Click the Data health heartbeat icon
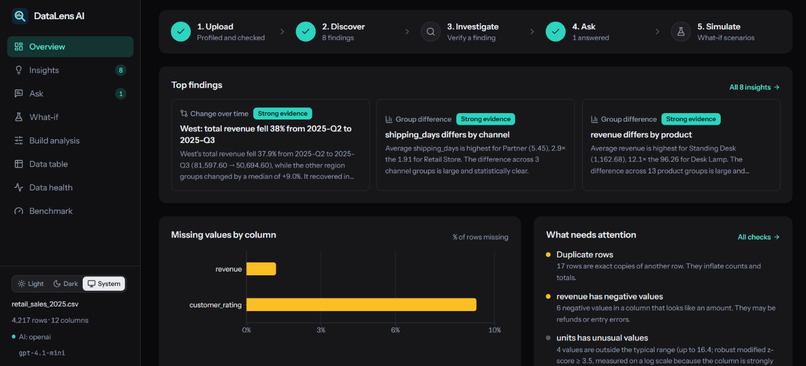The width and height of the screenshot is (806, 366). [x=19, y=188]
